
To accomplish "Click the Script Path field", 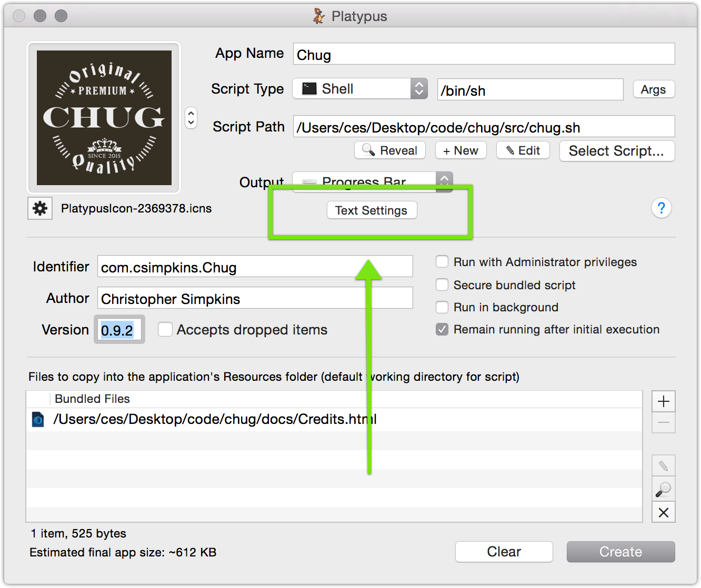I will point(484,127).
